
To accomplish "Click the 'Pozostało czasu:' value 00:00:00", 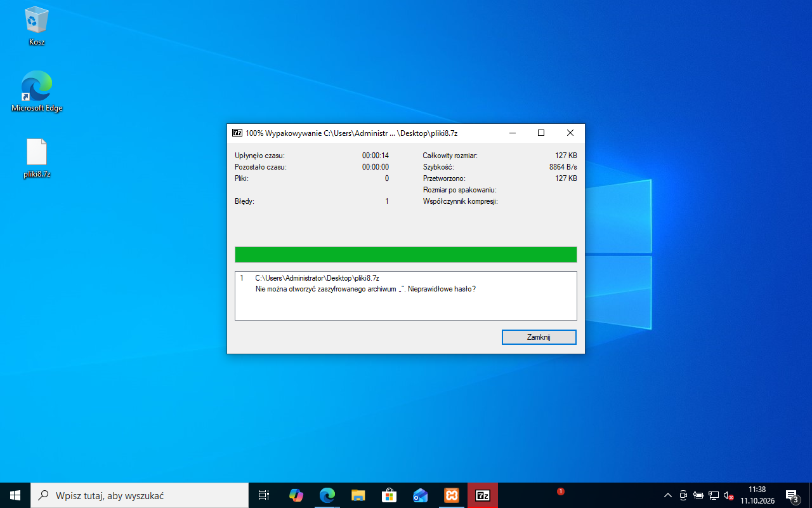I will click(x=376, y=167).
